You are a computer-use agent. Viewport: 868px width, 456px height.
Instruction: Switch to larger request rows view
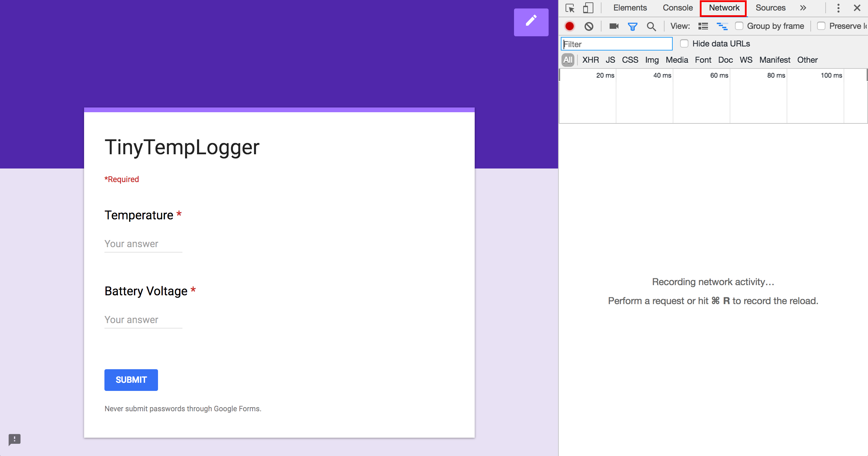703,26
